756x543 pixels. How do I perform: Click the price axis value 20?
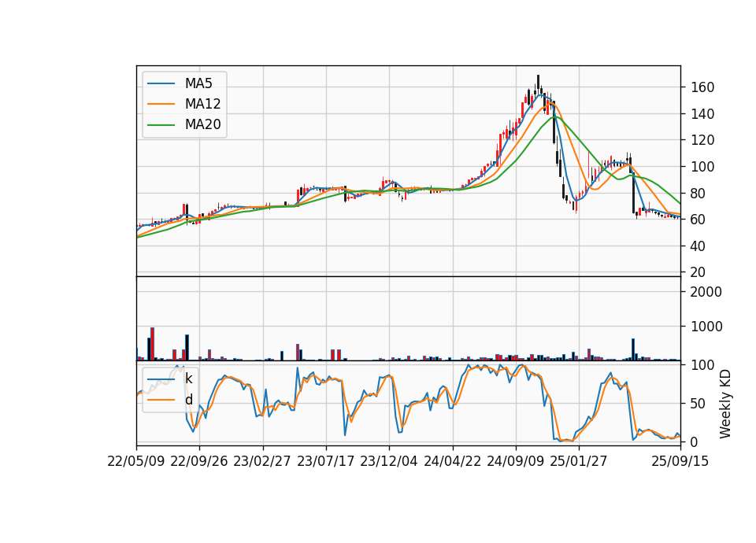[x=699, y=272]
